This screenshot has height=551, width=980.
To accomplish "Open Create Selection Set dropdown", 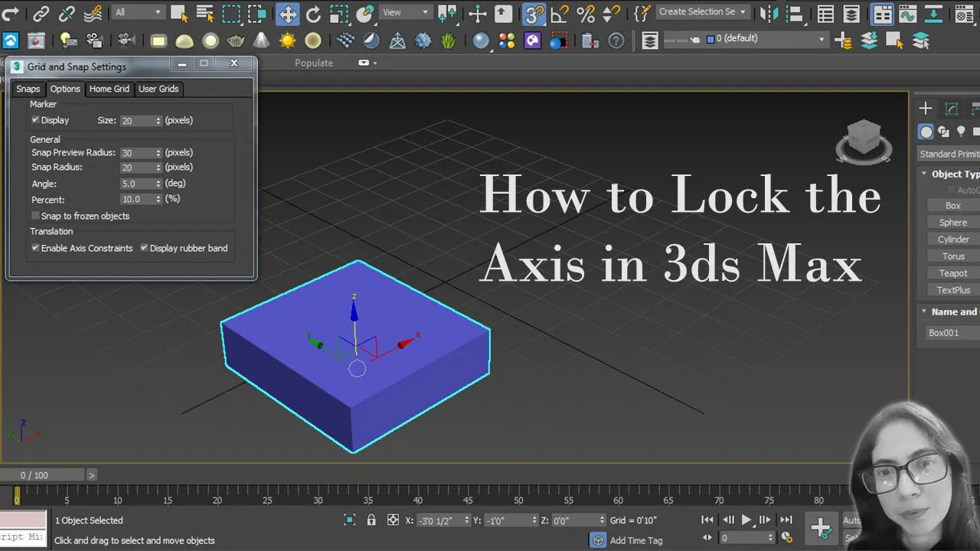I will pyautogui.click(x=702, y=11).
